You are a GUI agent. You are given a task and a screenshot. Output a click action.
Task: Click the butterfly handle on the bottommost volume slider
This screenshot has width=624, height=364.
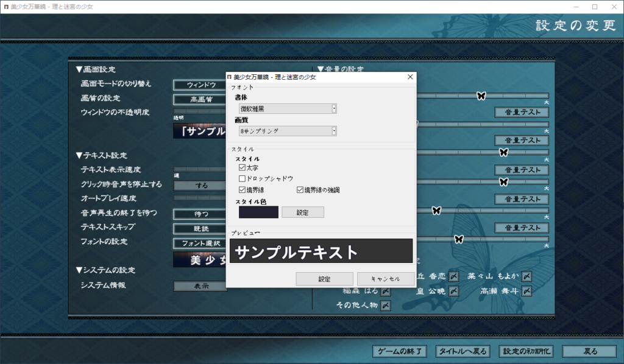[x=459, y=239]
